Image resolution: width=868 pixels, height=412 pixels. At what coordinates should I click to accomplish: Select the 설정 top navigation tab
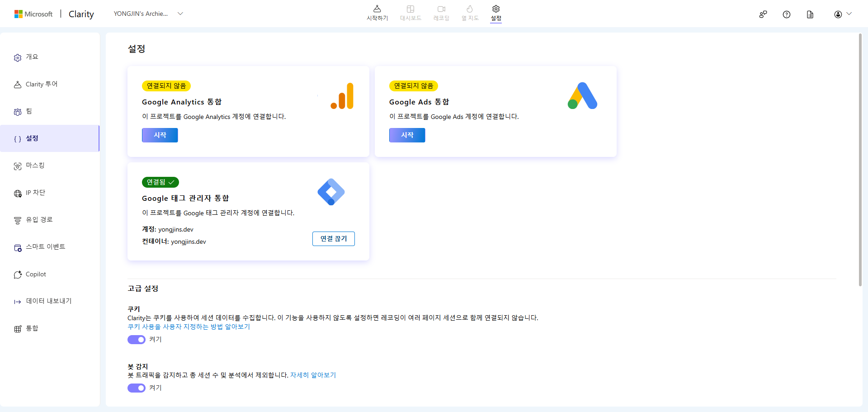point(496,13)
